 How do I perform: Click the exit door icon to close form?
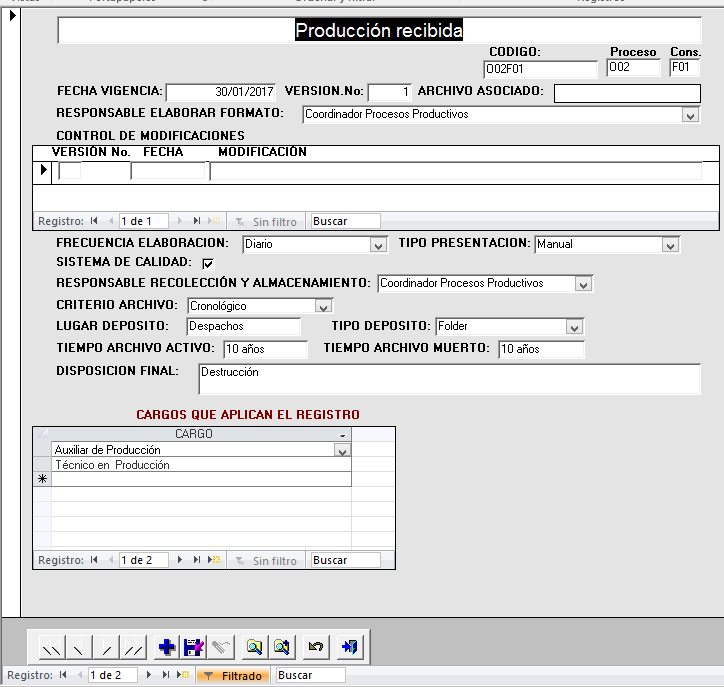pyautogui.click(x=349, y=648)
